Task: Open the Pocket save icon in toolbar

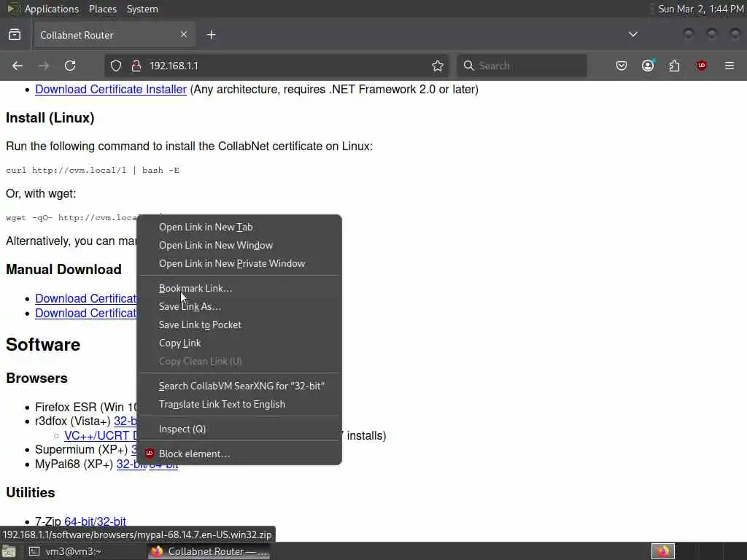Action: pos(622,66)
